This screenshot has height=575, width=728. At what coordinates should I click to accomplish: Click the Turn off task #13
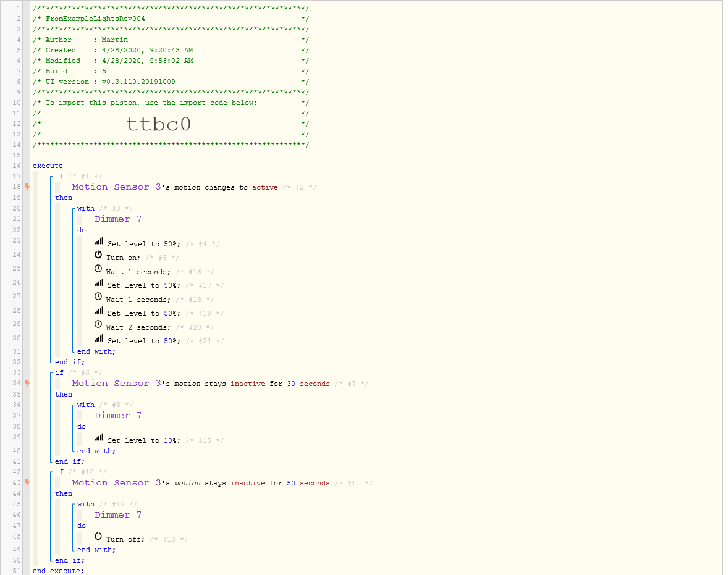click(125, 539)
